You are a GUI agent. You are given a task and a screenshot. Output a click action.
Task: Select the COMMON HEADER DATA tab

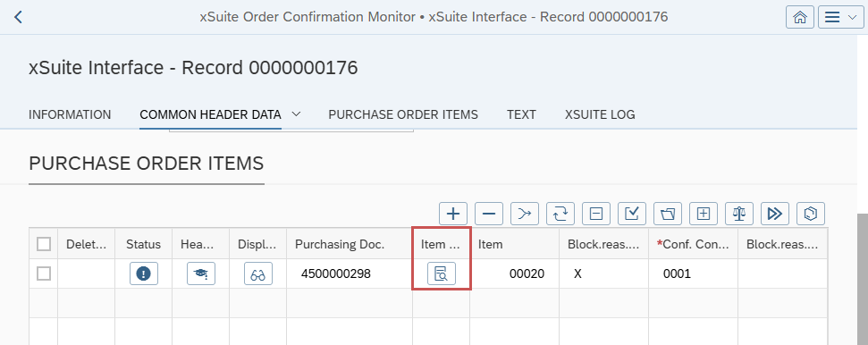(x=210, y=114)
